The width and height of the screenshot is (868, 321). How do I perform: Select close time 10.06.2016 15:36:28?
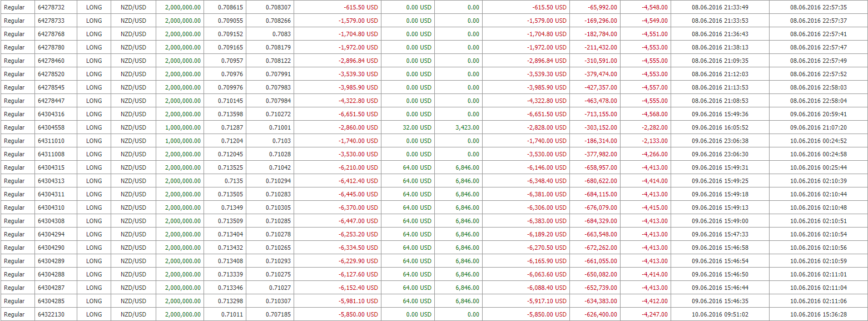819,314
